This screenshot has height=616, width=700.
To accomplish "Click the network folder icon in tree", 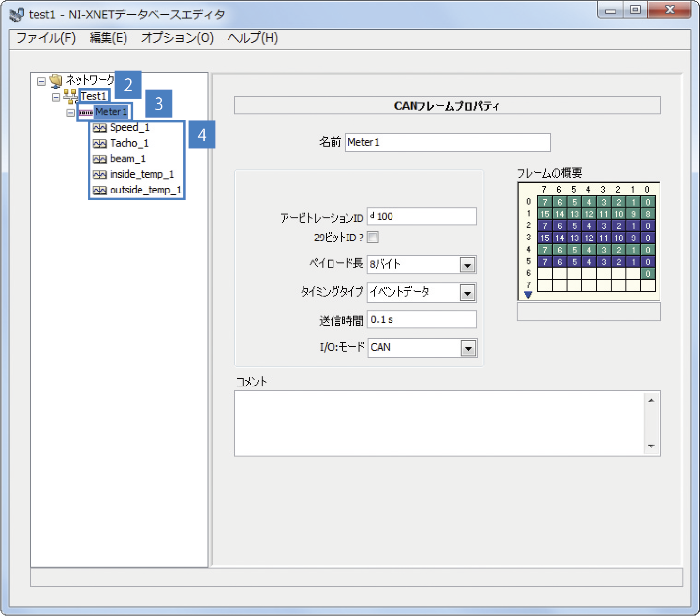I will click(56, 81).
